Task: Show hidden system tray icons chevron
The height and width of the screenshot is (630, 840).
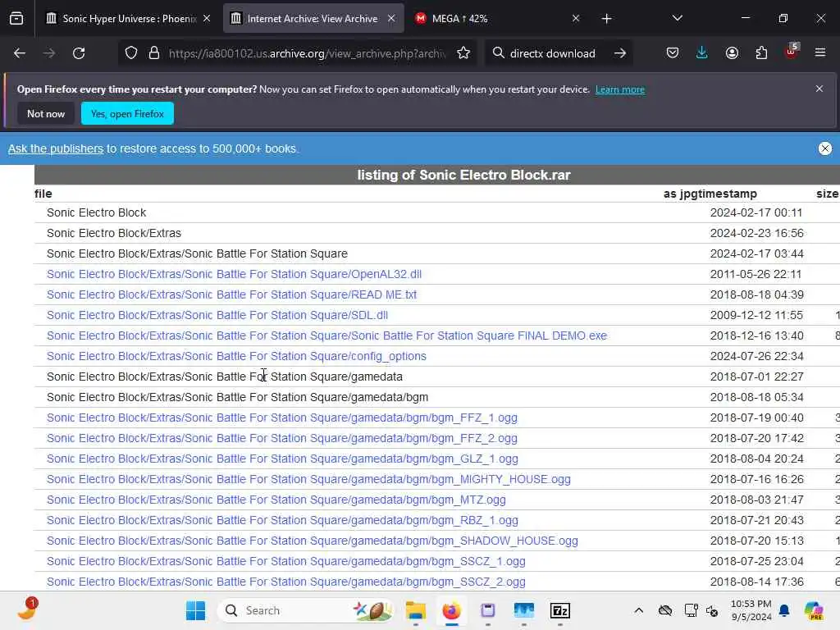Action: (x=638, y=610)
